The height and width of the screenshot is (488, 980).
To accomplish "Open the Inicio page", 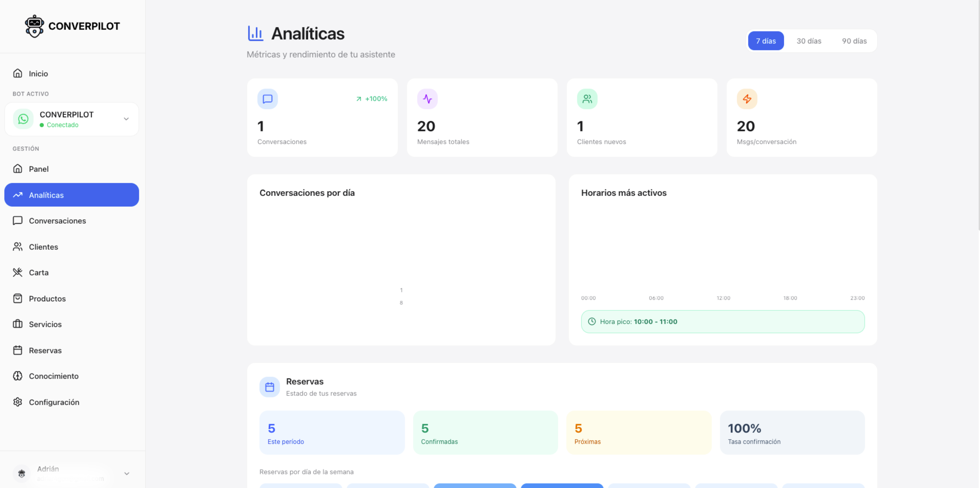I will pyautogui.click(x=38, y=74).
